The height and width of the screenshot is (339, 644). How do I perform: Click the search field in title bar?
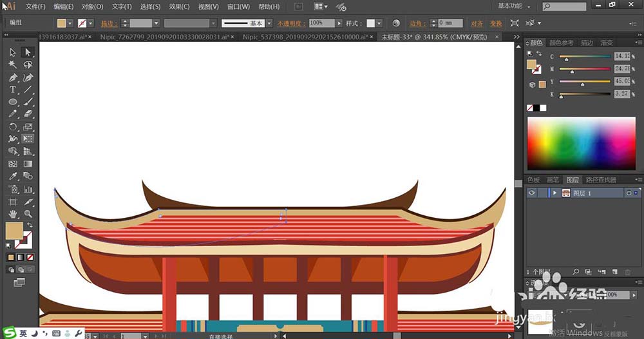[x=564, y=6]
